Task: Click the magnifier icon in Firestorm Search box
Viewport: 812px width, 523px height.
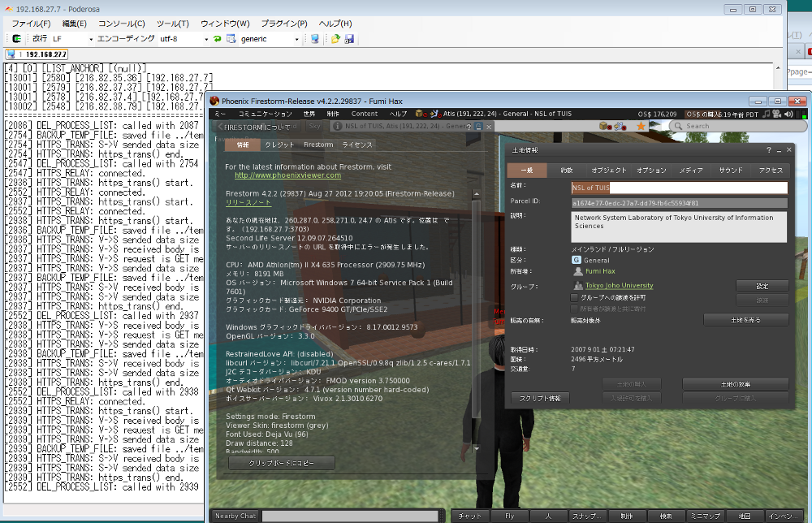Action: 678,126
